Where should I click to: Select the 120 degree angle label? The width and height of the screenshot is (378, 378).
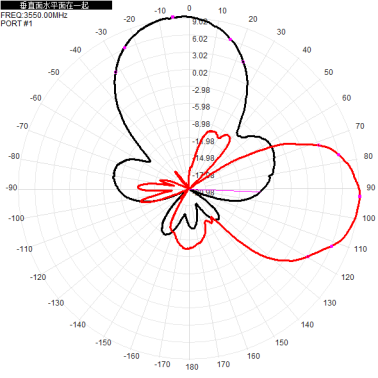(348, 277)
